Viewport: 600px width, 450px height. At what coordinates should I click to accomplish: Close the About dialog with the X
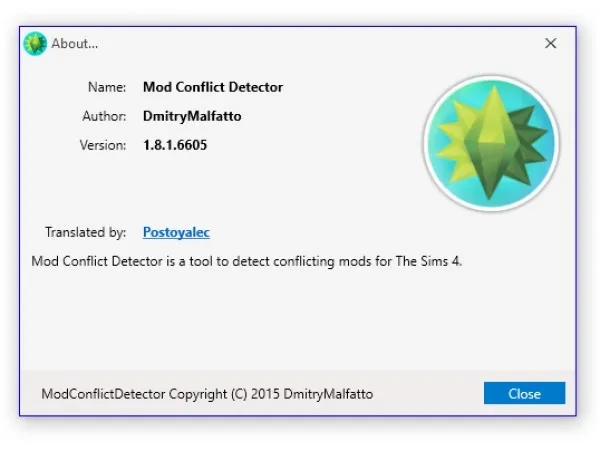coord(551,43)
